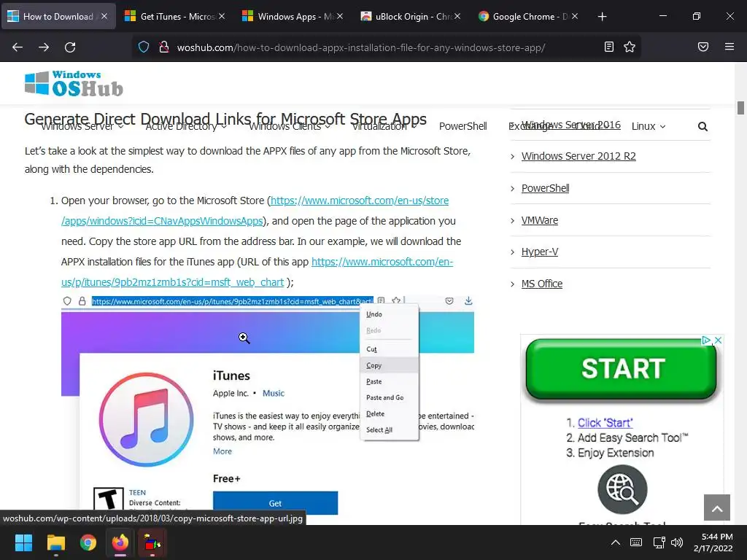Follow the microsoft.com/en-us/store link
This screenshot has height=560, width=747.
tap(360, 201)
